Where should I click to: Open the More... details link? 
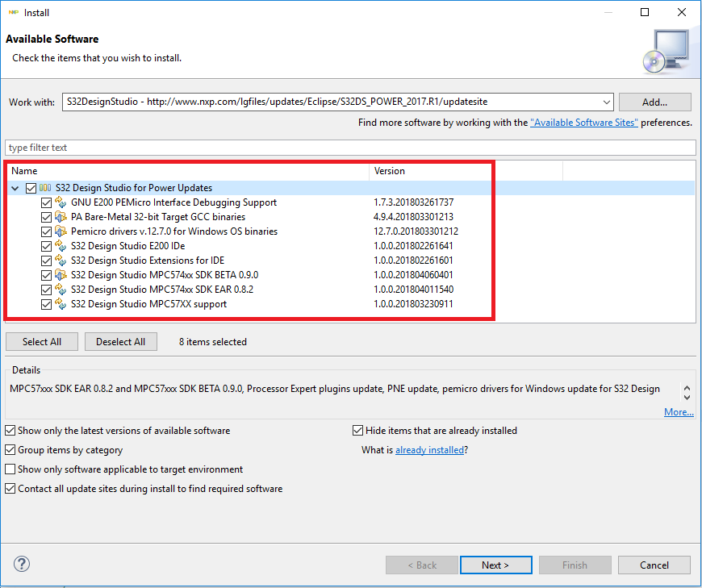679,412
